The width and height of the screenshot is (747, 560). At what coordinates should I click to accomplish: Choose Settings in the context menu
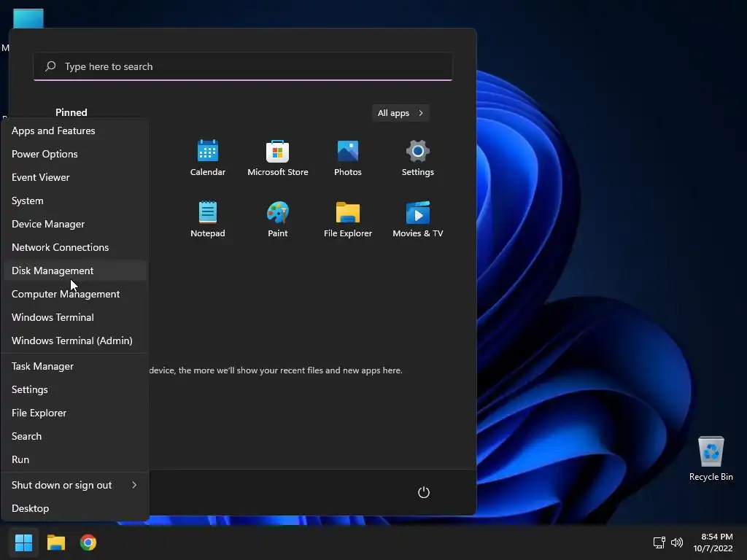pyautogui.click(x=75, y=389)
